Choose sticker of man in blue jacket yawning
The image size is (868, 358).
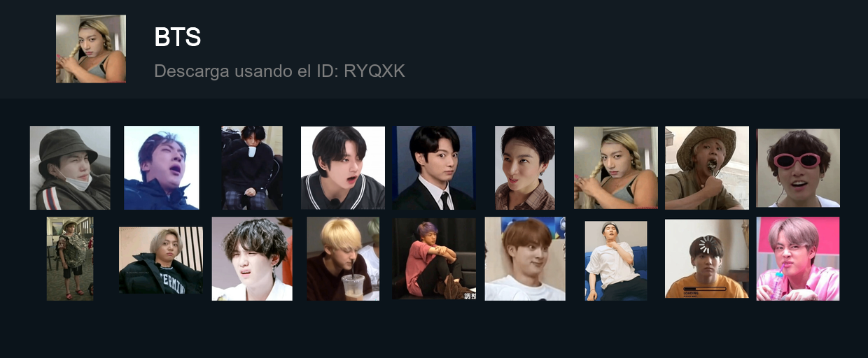(162, 168)
